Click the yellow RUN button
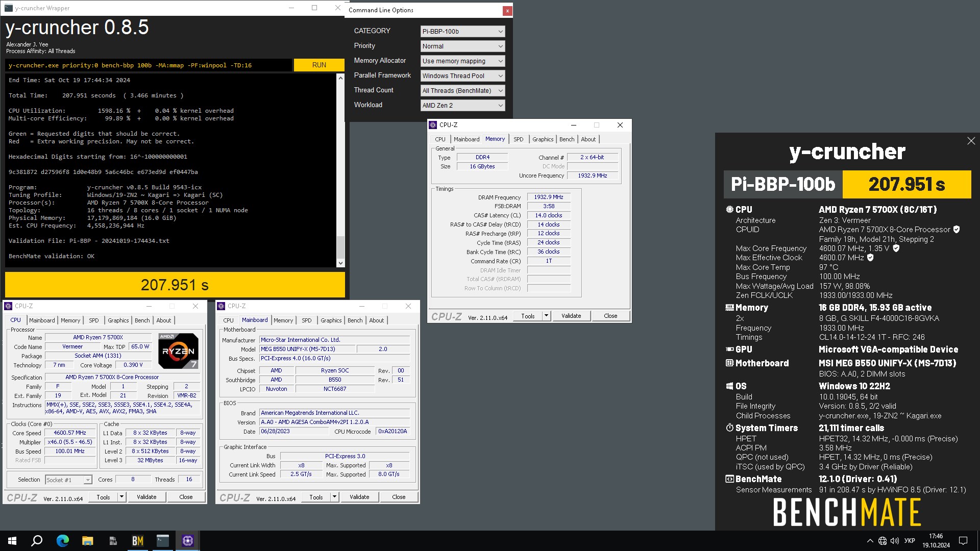 click(x=319, y=65)
